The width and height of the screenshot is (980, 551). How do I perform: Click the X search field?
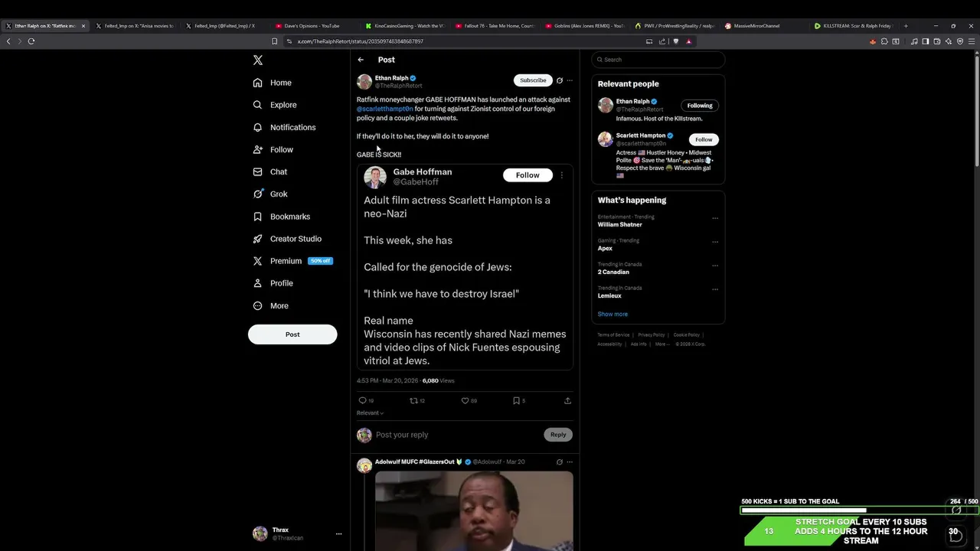(658, 60)
